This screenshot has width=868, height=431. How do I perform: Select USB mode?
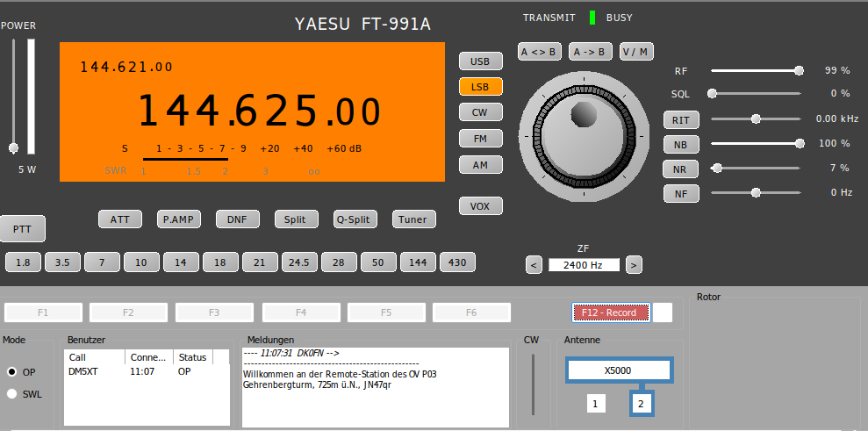(480, 61)
